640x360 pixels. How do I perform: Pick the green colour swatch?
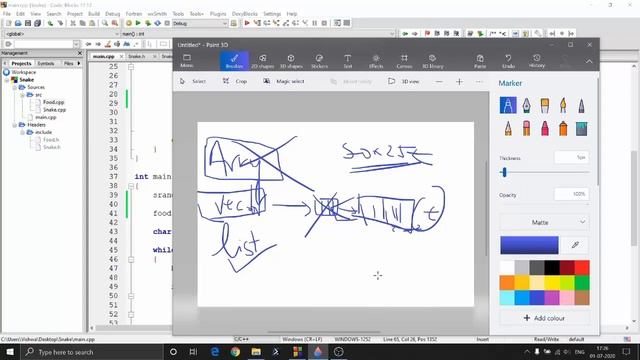tap(582, 282)
